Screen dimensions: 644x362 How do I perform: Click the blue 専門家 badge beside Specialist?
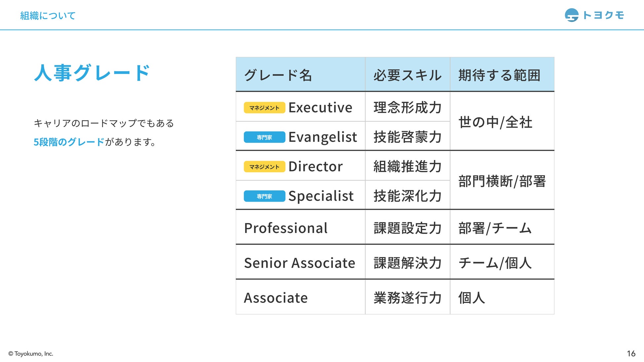coord(264,196)
